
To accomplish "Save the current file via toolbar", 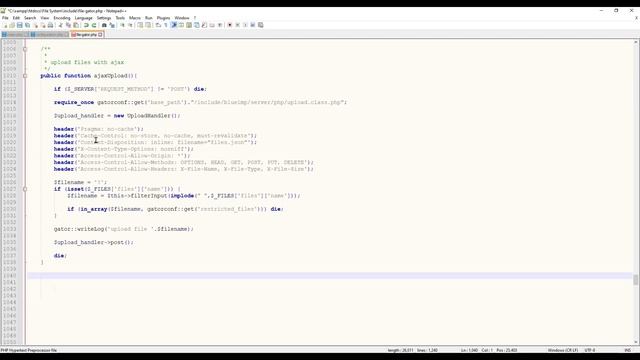I will (20, 25).
